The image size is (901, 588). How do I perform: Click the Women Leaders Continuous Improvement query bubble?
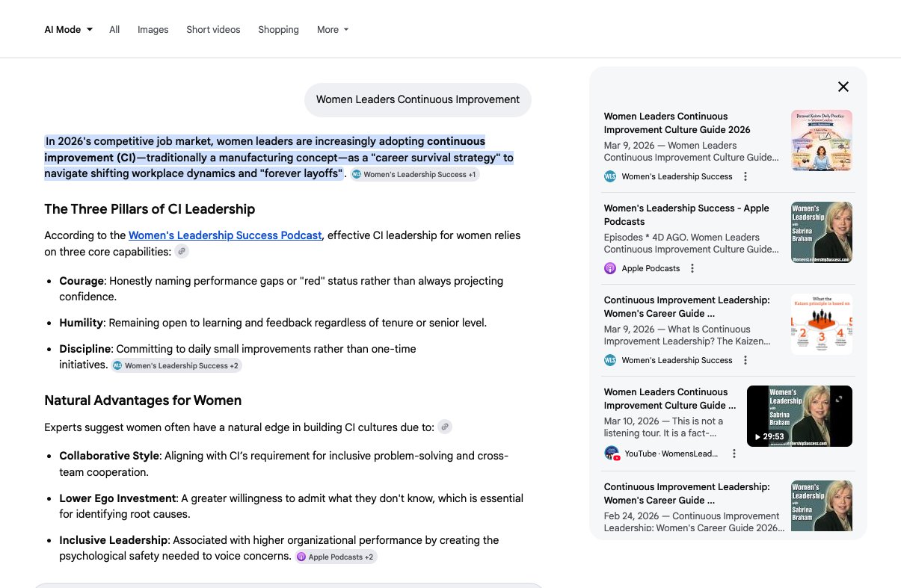418,99
